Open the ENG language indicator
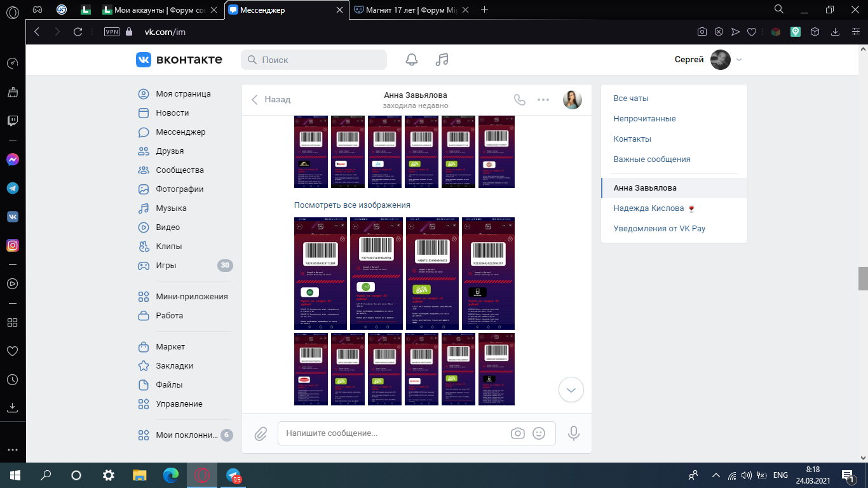The height and width of the screenshot is (488, 868). pyautogui.click(x=780, y=475)
